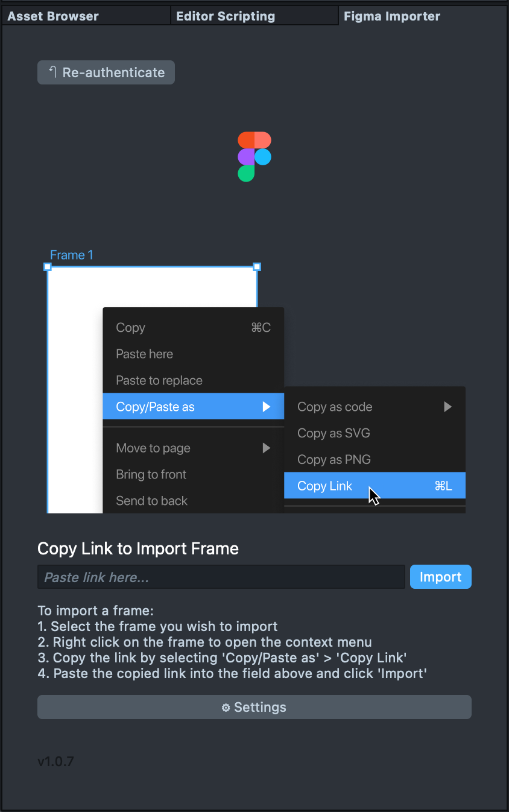Click Bring to front menu item
Image resolution: width=509 pixels, height=812 pixels.
(151, 474)
